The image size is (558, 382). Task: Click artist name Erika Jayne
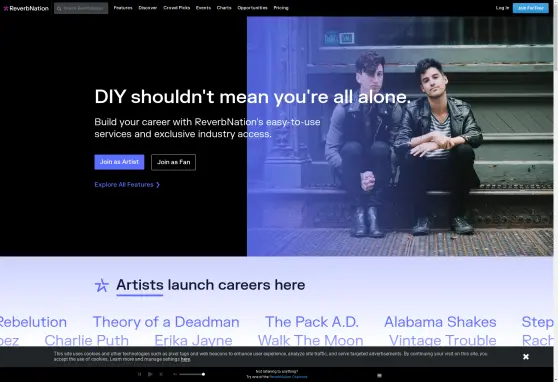[x=193, y=340]
